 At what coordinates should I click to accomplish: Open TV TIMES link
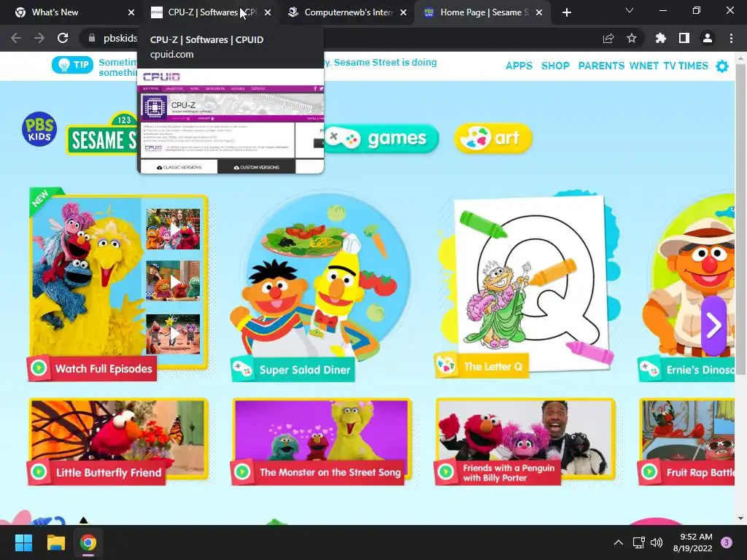(x=686, y=66)
